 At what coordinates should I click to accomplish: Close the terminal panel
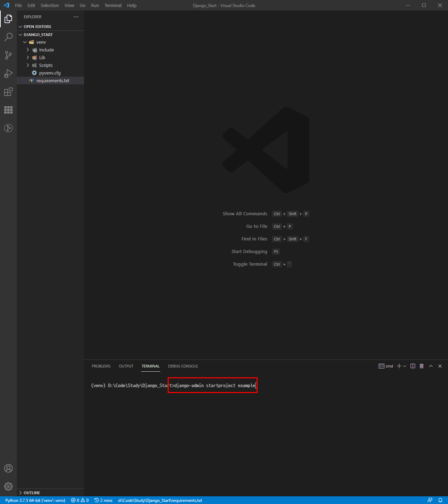[440, 366]
